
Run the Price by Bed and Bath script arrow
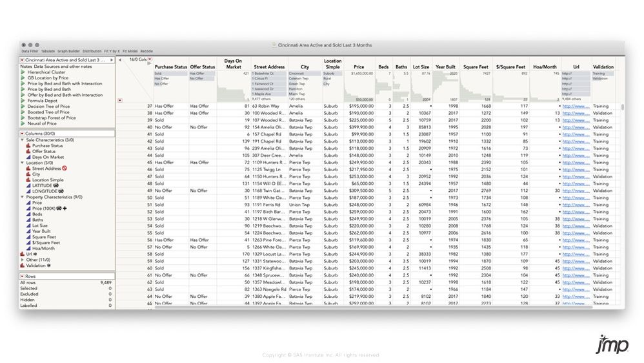(x=23, y=89)
